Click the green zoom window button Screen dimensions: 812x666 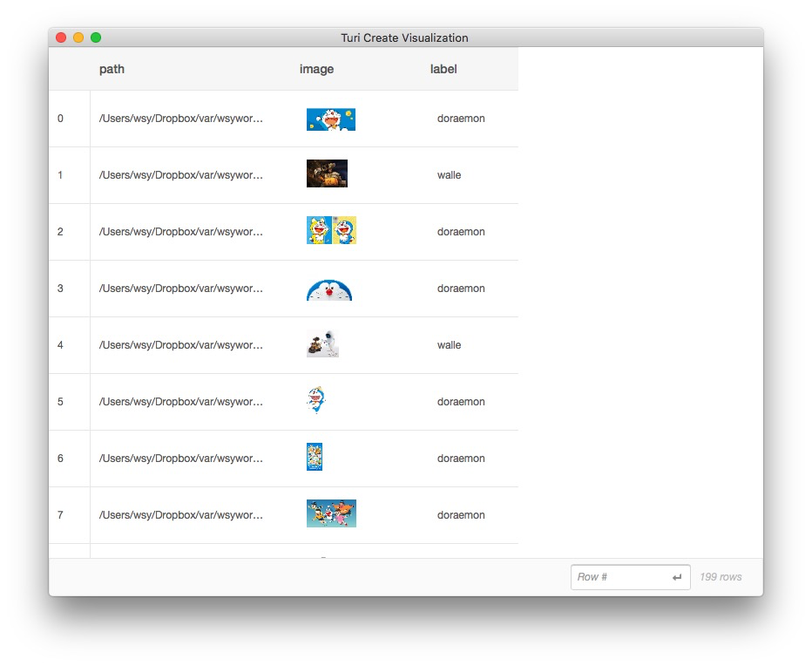pyautogui.click(x=96, y=37)
